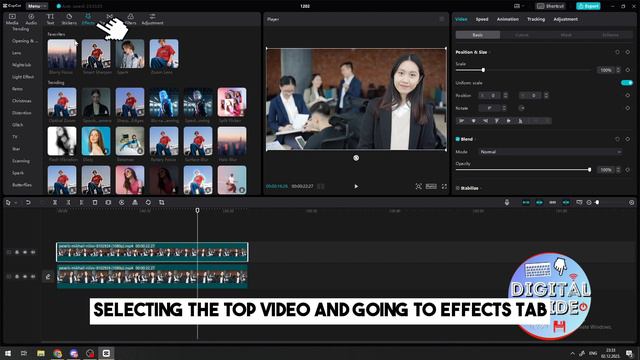Click the cover icon on the bottom track
The width and height of the screenshot is (640, 360).
point(48,277)
